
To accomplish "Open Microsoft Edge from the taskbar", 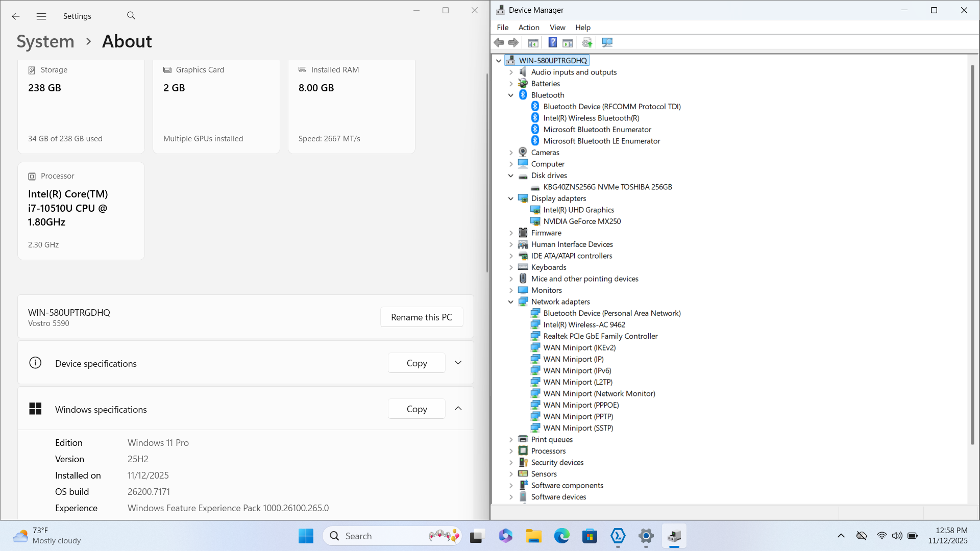I will (x=562, y=536).
